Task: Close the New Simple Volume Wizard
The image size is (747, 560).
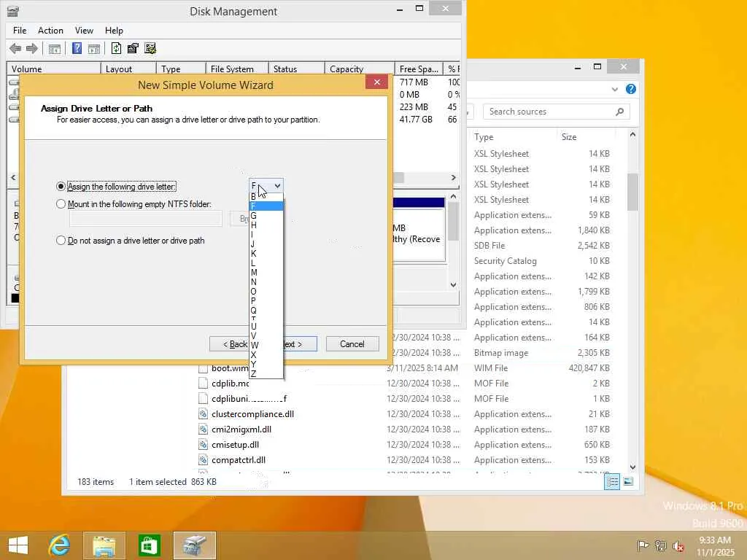Action: click(377, 82)
